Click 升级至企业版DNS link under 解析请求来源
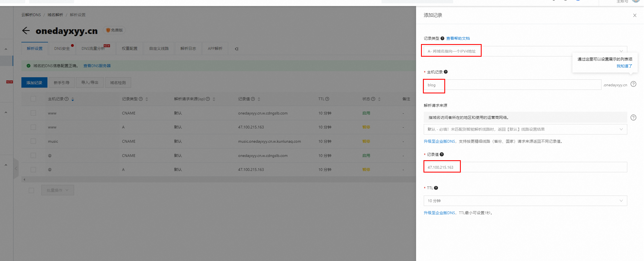This screenshot has height=261, width=644. coord(439,141)
